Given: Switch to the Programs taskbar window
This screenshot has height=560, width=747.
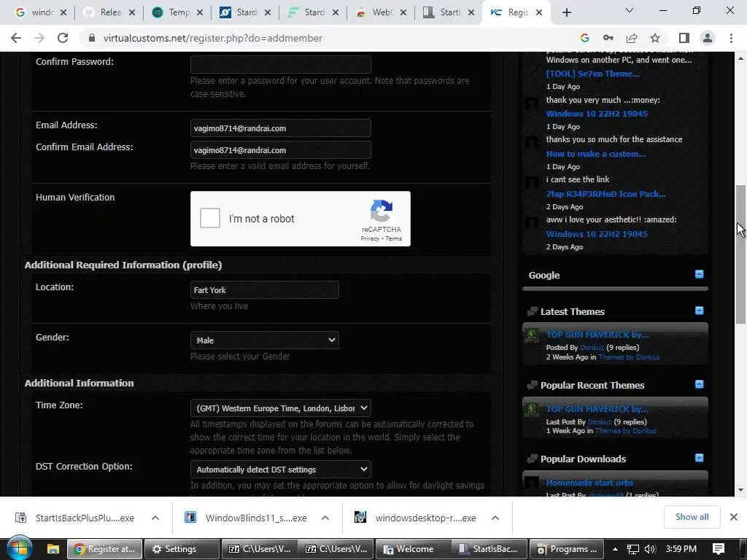Looking at the screenshot, I should coord(566,549).
